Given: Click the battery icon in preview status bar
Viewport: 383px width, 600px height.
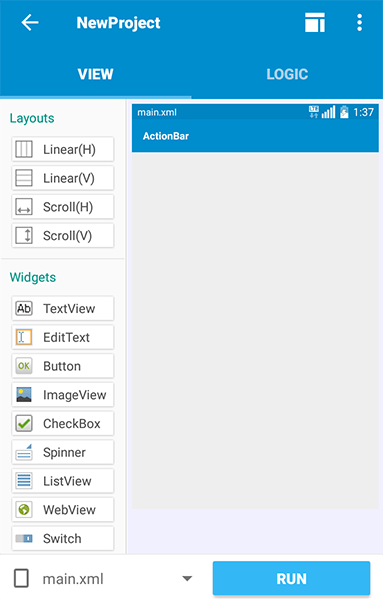Looking at the screenshot, I should pos(344,112).
